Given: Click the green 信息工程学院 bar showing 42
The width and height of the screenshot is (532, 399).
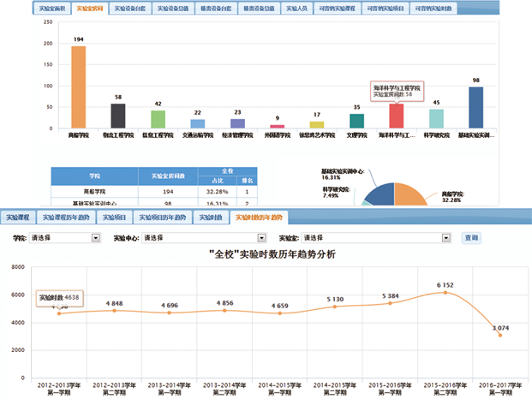Looking at the screenshot, I should click(158, 119).
